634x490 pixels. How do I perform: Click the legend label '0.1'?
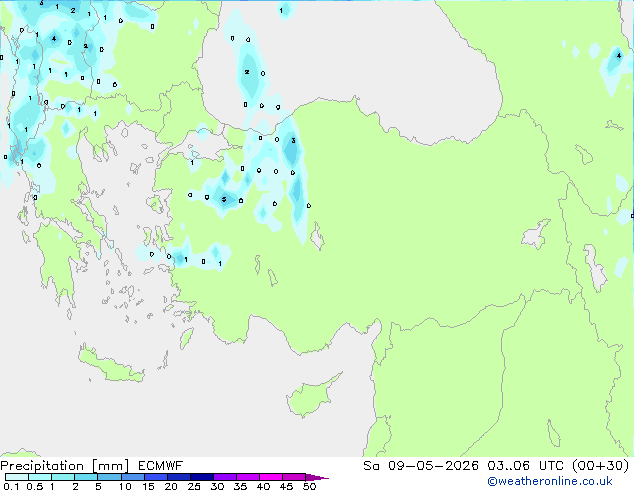(x=11, y=486)
